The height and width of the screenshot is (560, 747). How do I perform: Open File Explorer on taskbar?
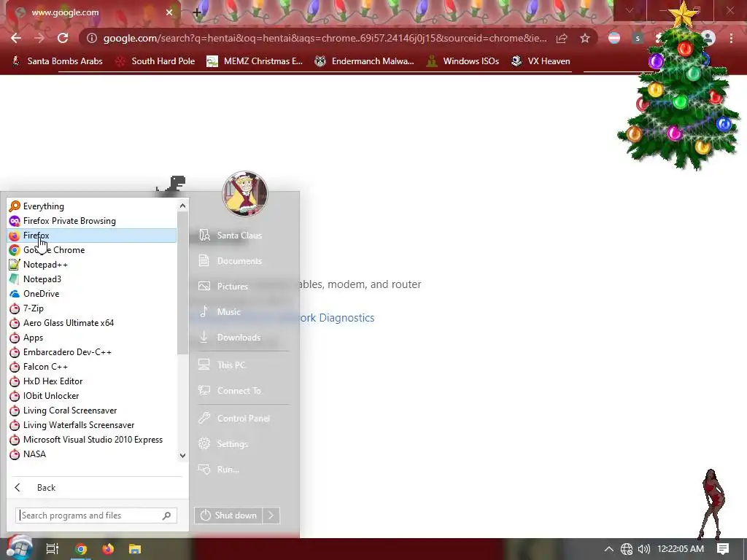(135, 549)
